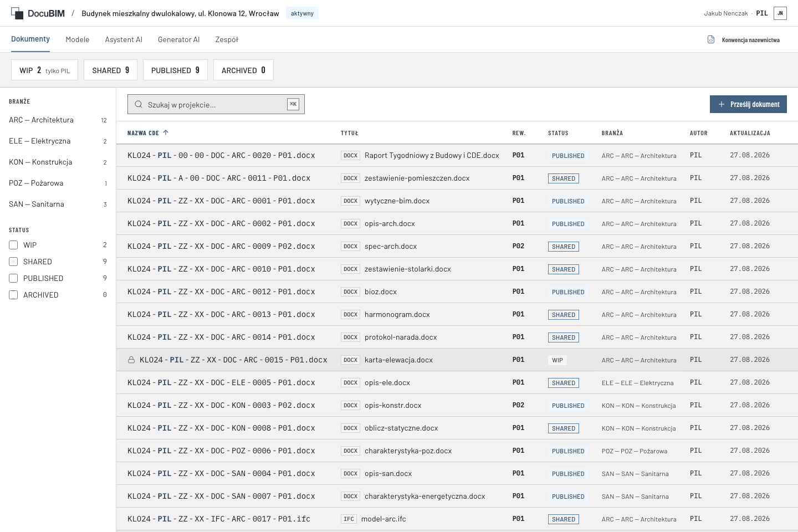Open the opis-konstr.docx document title

pos(393,406)
